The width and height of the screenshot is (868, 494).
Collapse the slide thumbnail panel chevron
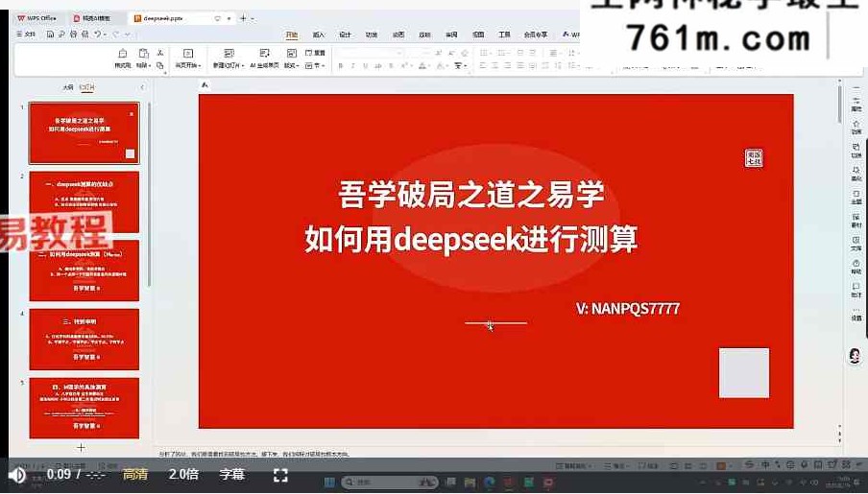(x=142, y=87)
